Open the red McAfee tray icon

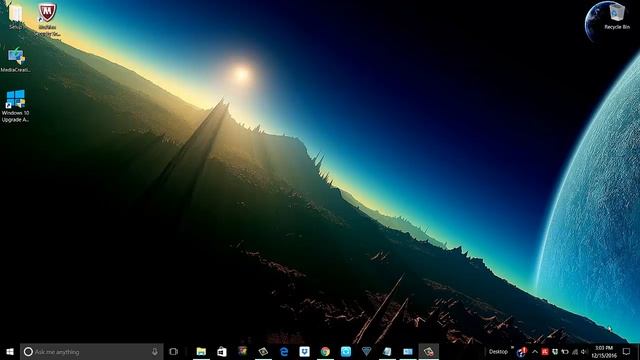click(545, 351)
